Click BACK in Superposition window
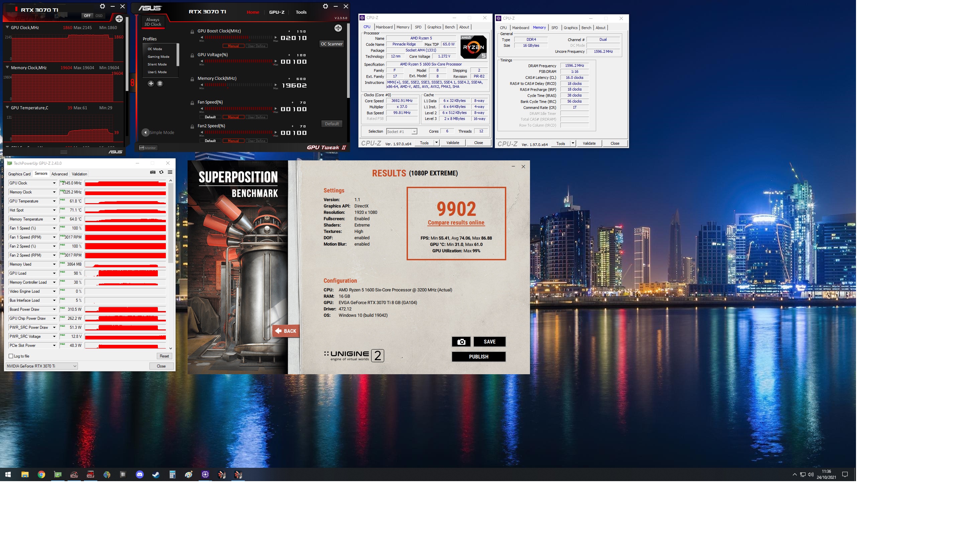The height and width of the screenshot is (560, 959). (286, 331)
